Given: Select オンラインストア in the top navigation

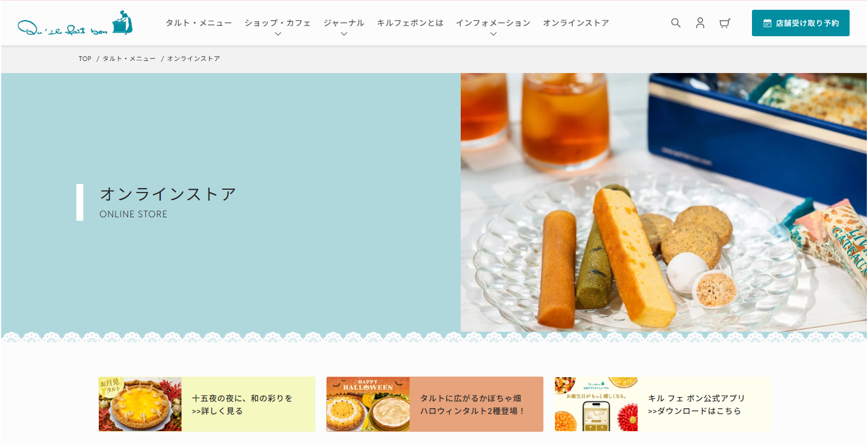Looking at the screenshot, I should [576, 23].
